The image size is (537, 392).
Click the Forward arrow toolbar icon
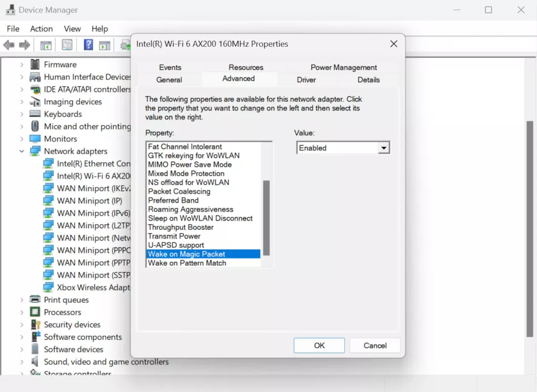pos(24,45)
